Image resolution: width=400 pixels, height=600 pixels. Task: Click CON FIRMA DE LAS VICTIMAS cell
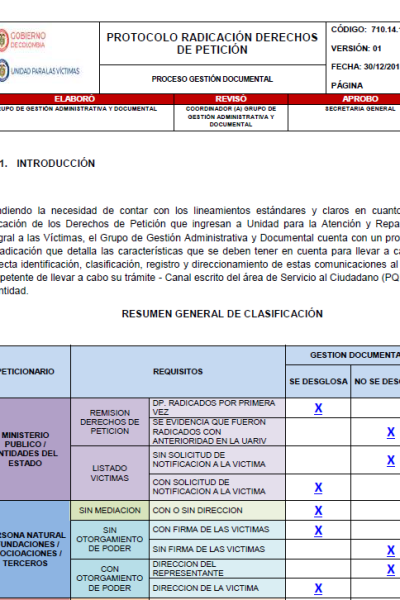tap(217, 530)
